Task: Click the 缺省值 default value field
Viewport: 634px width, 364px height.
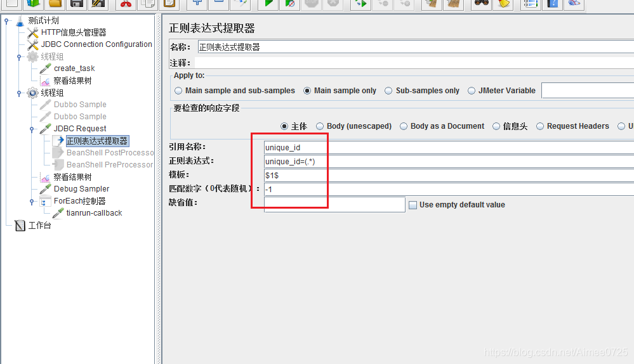Action: tap(334, 204)
